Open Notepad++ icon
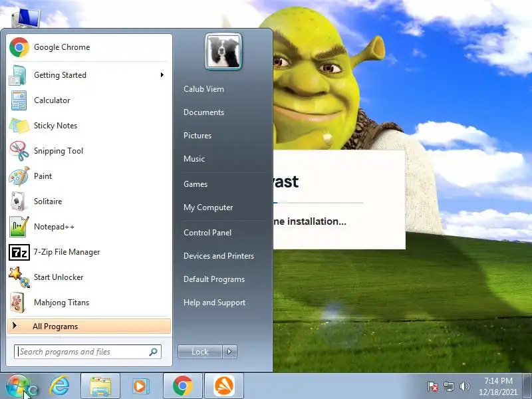This screenshot has width=532, height=399. [x=19, y=227]
